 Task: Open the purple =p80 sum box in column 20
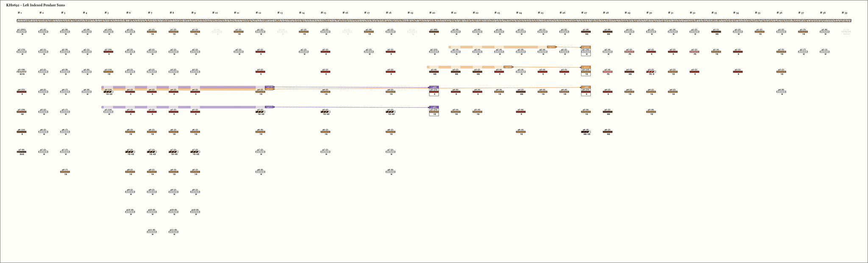434,87
